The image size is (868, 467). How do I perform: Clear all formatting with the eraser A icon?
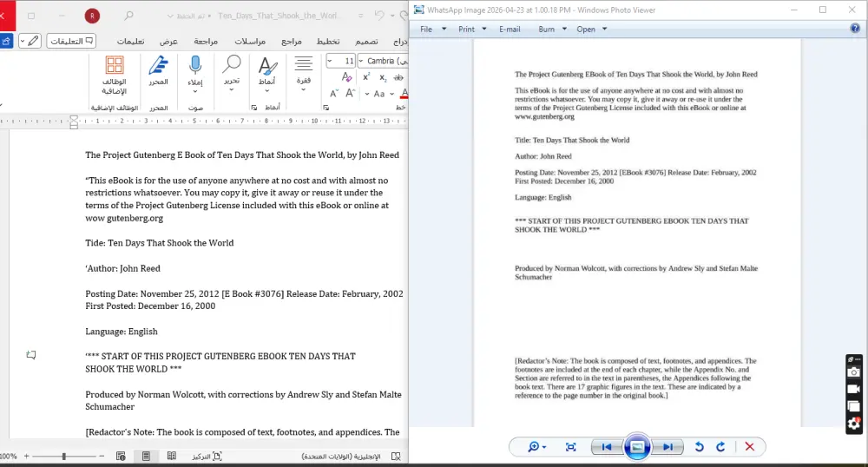(346, 77)
